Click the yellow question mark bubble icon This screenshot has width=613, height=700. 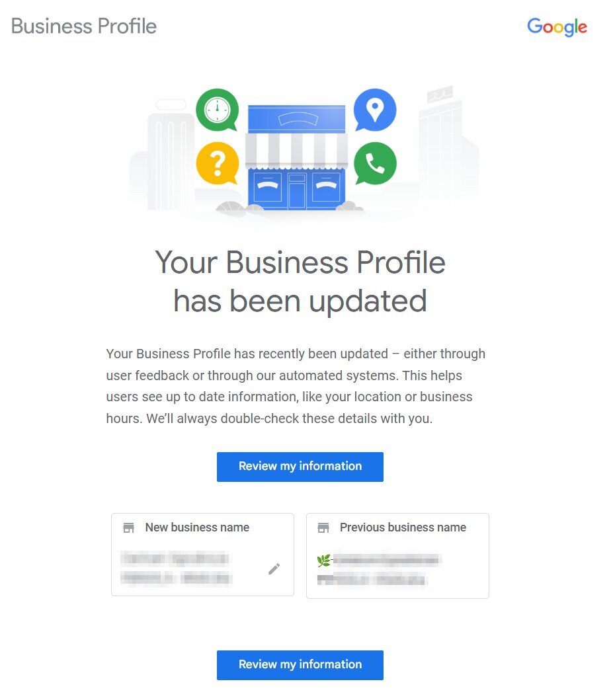[x=218, y=163]
